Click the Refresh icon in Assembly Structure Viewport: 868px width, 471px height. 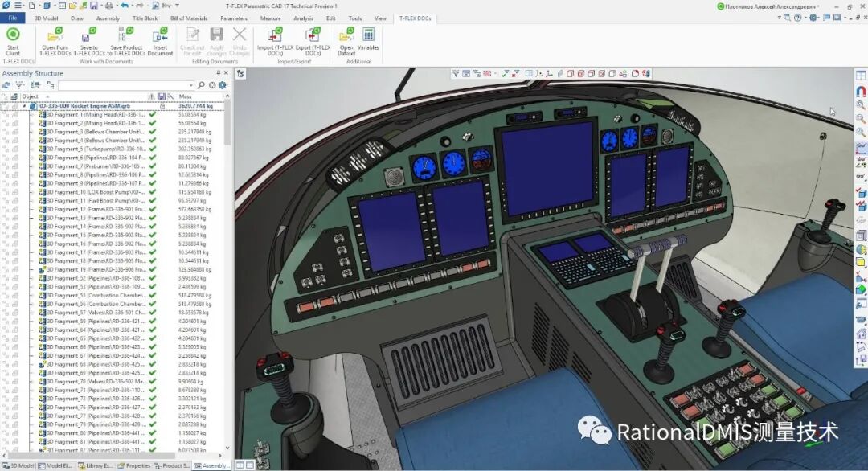[6, 85]
